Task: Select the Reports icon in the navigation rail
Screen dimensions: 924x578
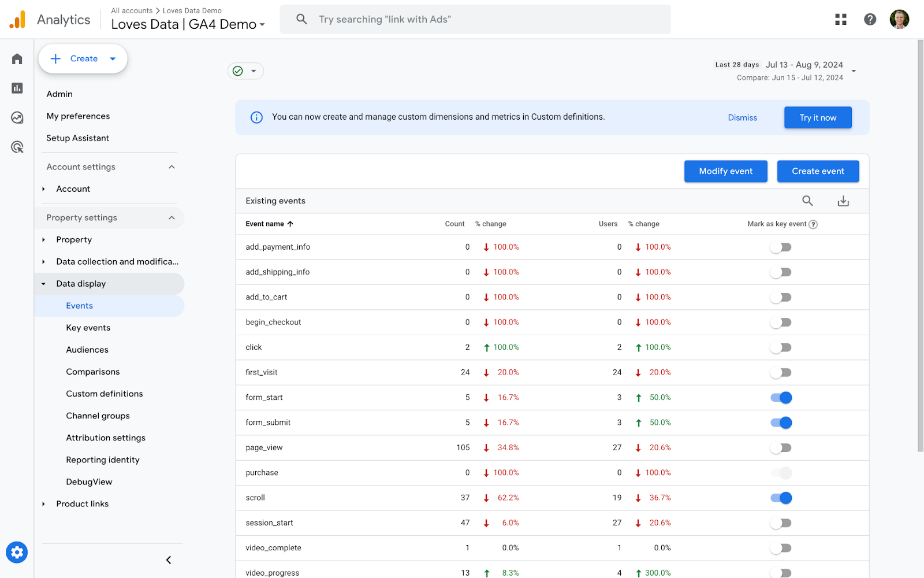Action: [16, 88]
